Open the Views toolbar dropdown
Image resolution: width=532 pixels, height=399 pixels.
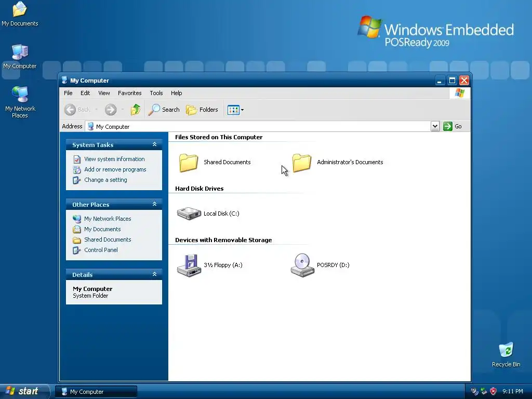tap(235, 110)
